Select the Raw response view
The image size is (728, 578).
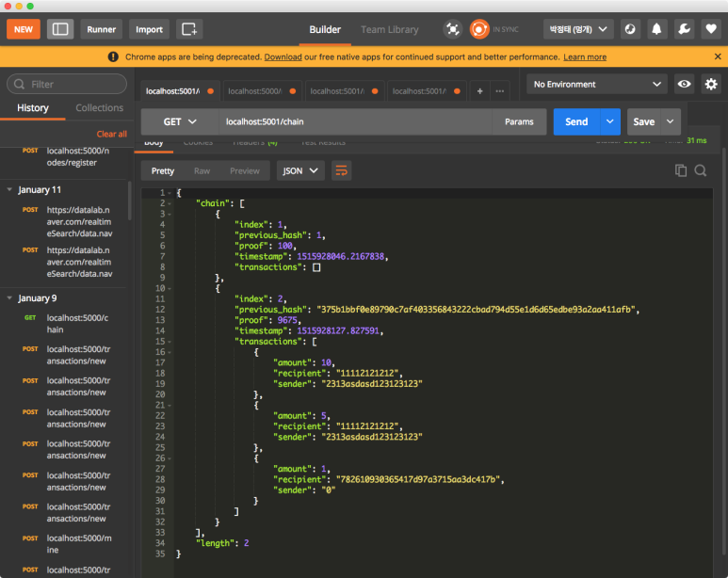(202, 170)
